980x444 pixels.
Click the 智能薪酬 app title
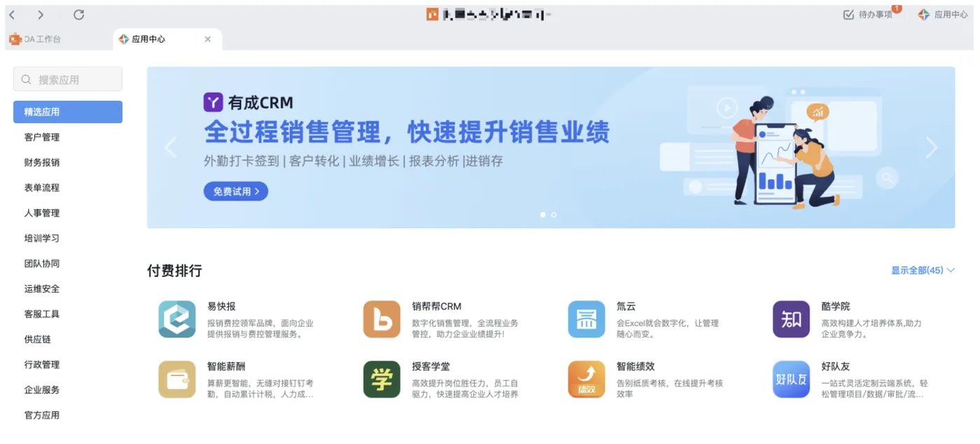(226, 367)
